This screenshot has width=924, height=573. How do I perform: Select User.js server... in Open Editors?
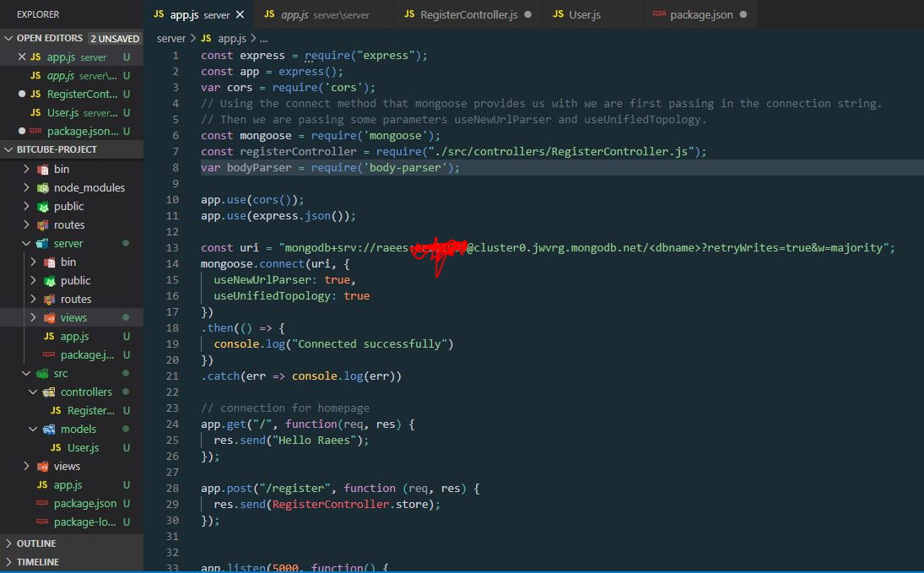[x=71, y=112]
